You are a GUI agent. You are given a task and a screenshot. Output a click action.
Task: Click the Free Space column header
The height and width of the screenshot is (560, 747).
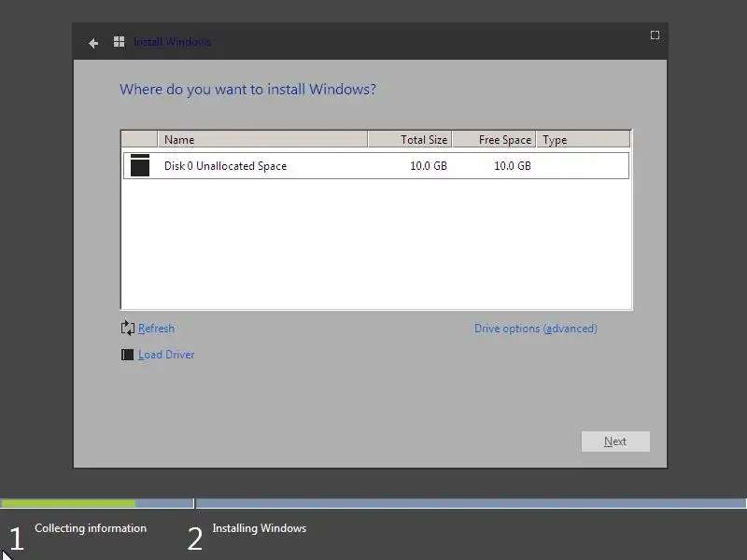point(494,139)
